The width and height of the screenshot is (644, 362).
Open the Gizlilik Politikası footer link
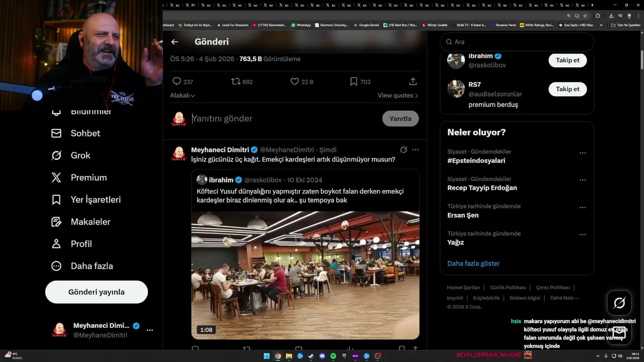click(508, 288)
